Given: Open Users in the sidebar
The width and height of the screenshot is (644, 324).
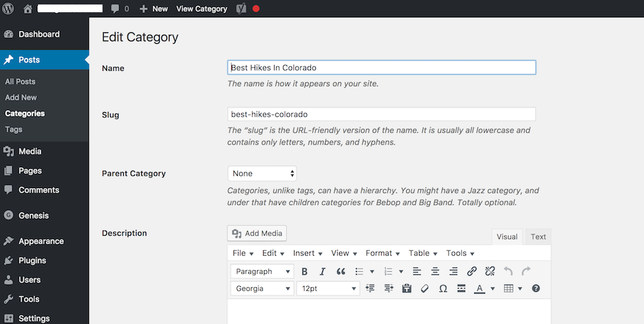Looking at the screenshot, I should 44,280.
